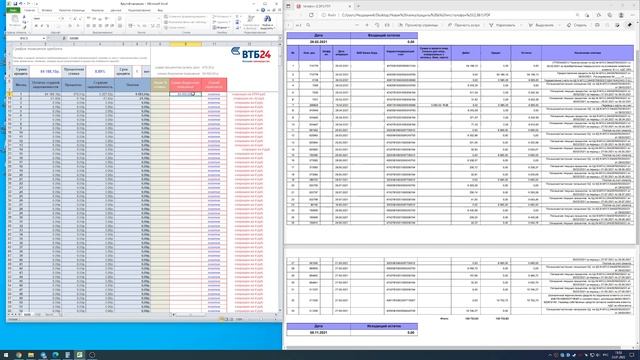
Task: Click Прочесть вслух read aloud button
Action: point(463,25)
